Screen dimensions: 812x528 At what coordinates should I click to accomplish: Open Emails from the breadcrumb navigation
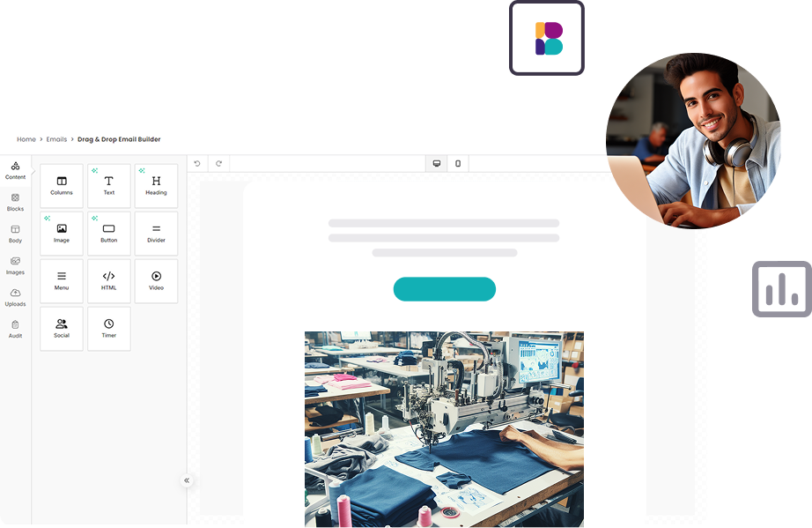click(55, 139)
